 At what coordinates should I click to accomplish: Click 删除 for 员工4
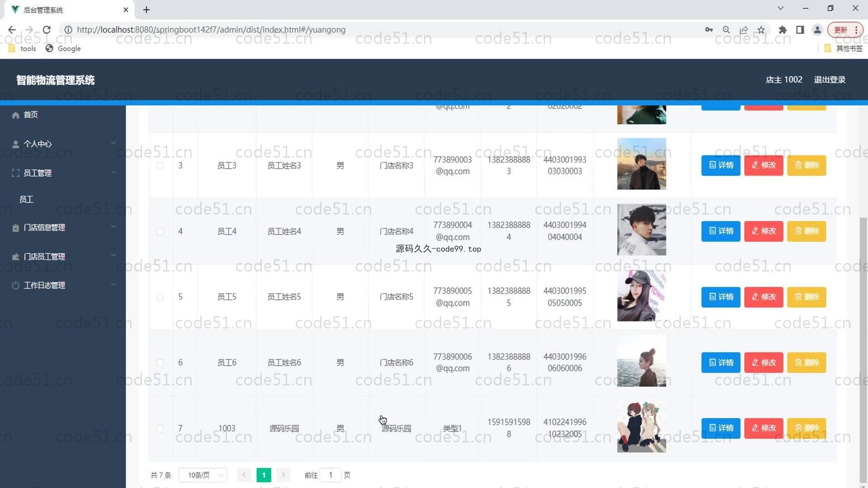[x=807, y=231]
